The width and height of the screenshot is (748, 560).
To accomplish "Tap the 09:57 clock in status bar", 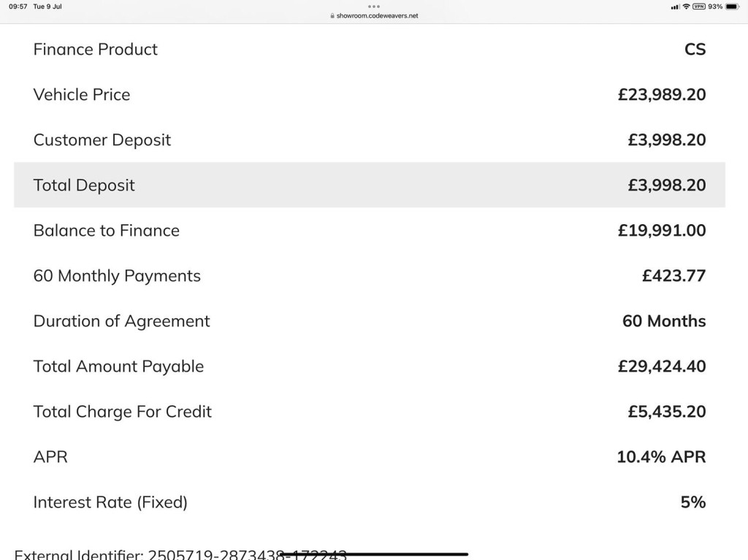I will [x=18, y=7].
